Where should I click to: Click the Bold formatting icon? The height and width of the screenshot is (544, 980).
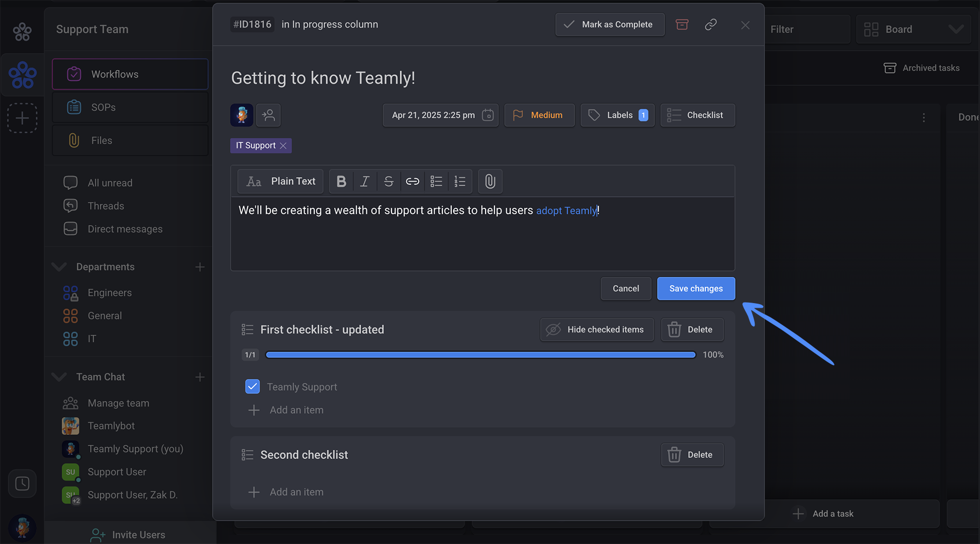pos(341,181)
